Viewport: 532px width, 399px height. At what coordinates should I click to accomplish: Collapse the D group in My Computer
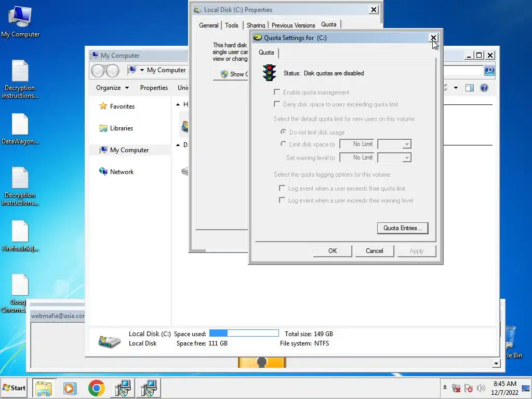point(178,145)
